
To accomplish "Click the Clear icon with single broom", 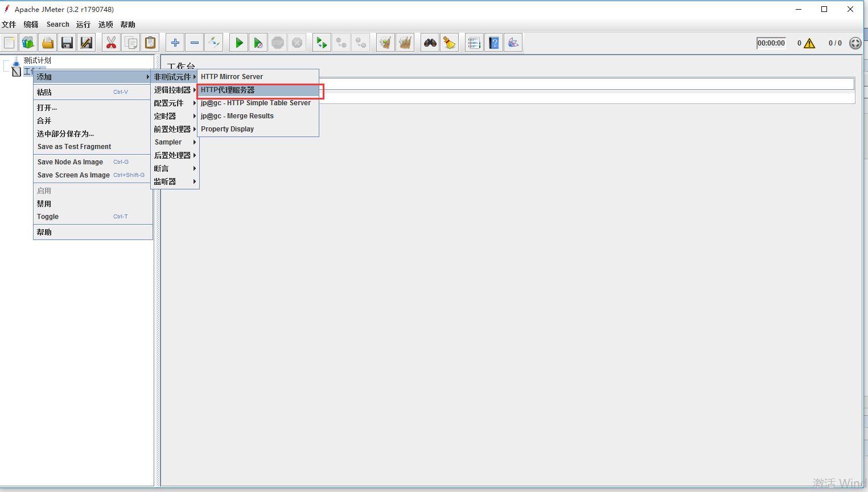I will pyautogui.click(x=386, y=43).
